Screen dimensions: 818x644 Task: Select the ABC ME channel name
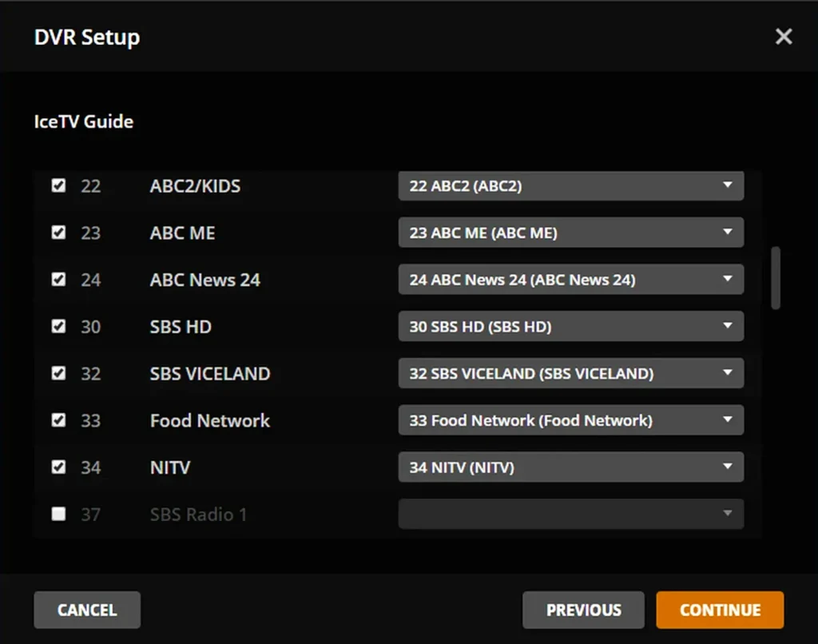tap(183, 233)
